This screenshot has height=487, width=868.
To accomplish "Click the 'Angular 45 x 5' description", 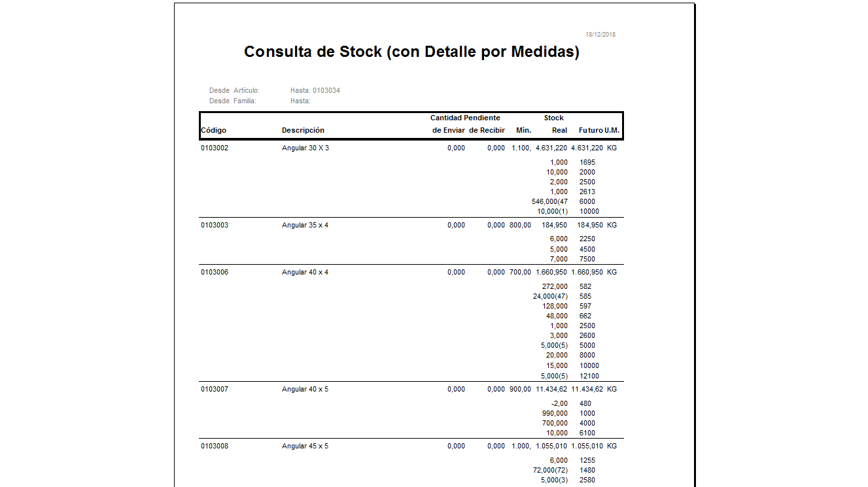I will 305,446.
